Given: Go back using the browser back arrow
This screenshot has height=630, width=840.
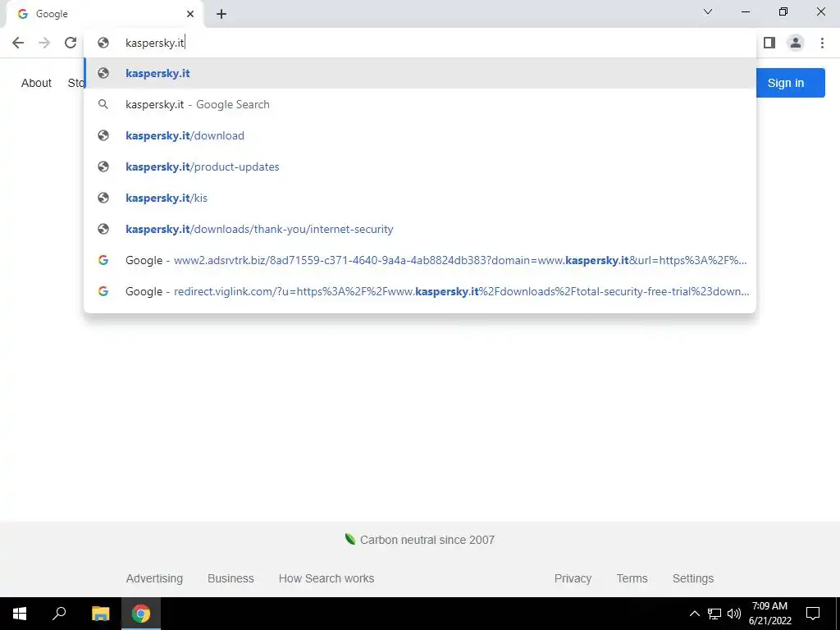Looking at the screenshot, I should pyautogui.click(x=18, y=43).
